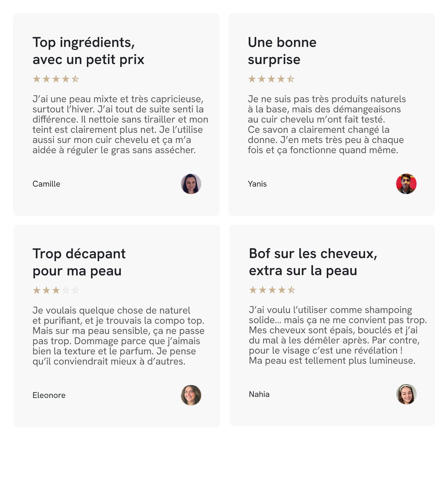
Task: Select Nahia's profile picture
Action: point(406,394)
